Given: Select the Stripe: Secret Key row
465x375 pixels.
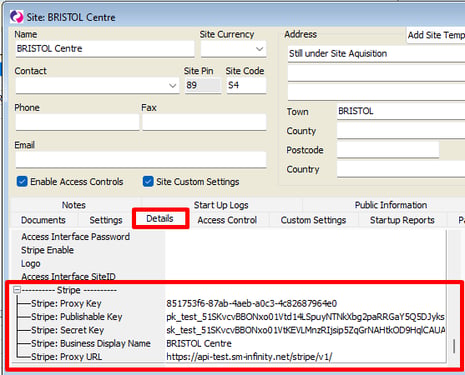Looking at the screenshot, I should click(228, 330).
